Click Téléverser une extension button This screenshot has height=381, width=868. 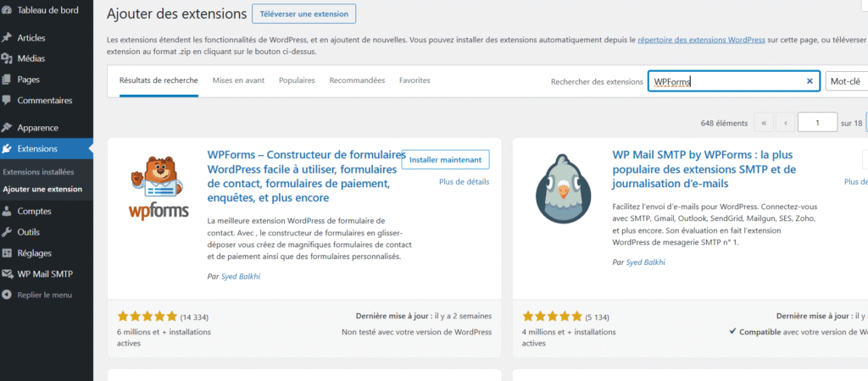tap(304, 14)
